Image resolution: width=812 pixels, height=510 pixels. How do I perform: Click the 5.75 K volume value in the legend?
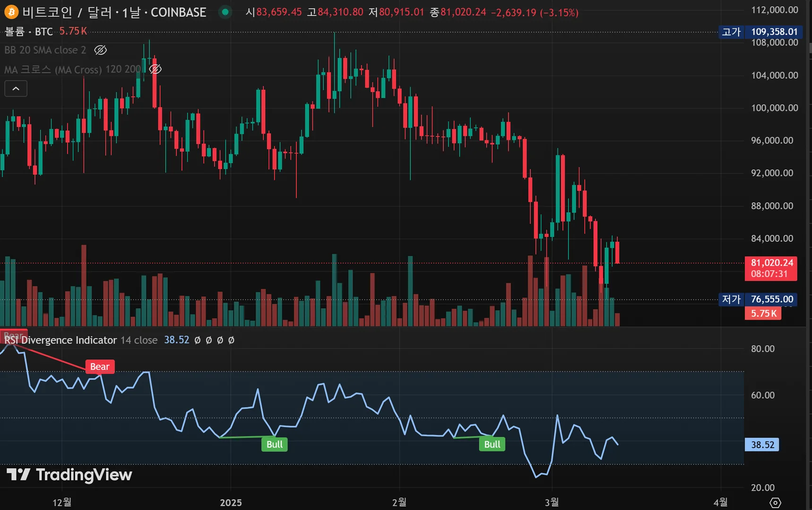point(73,31)
